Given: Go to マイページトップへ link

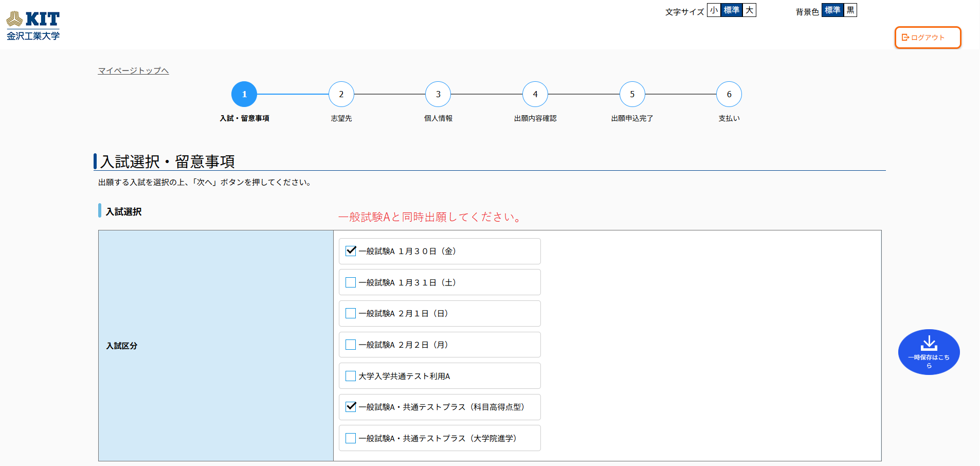Looking at the screenshot, I should (133, 70).
